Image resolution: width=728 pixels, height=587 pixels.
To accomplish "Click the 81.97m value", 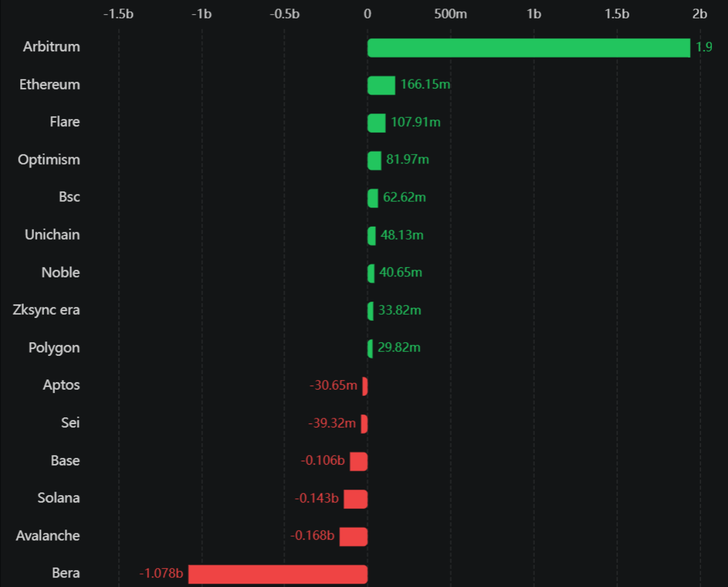I will pyautogui.click(x=407, y=160).
